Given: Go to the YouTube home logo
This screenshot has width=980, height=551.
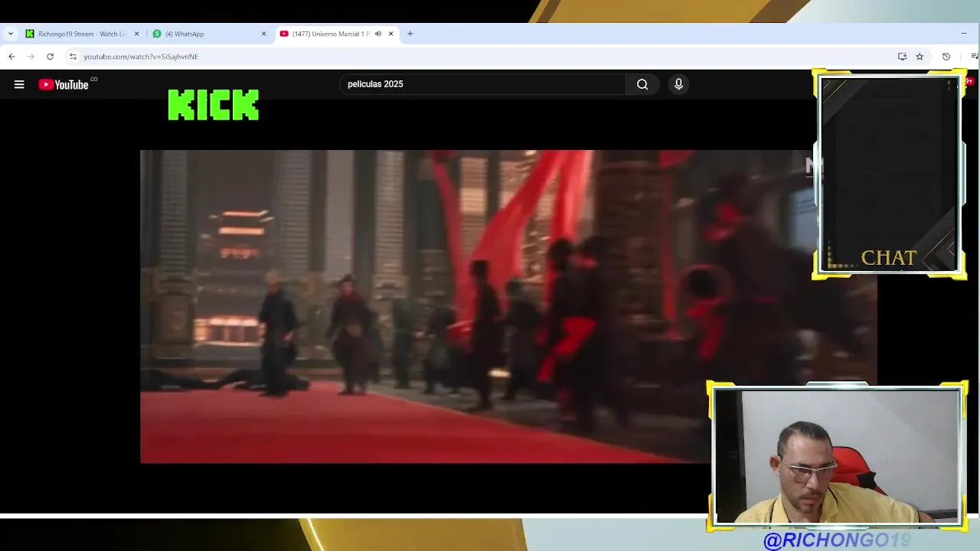Looking at the screenshot, I should [x=64, y=85].
